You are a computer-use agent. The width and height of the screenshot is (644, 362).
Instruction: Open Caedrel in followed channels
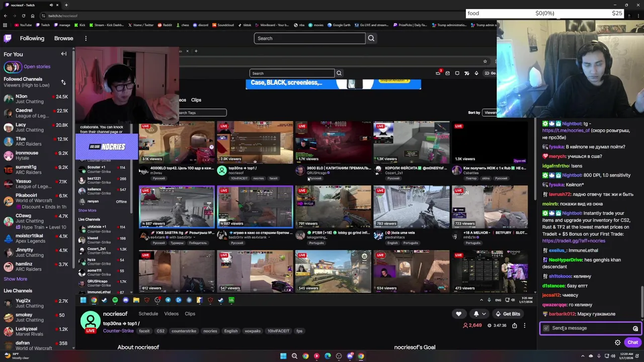[x=36, y=113]
